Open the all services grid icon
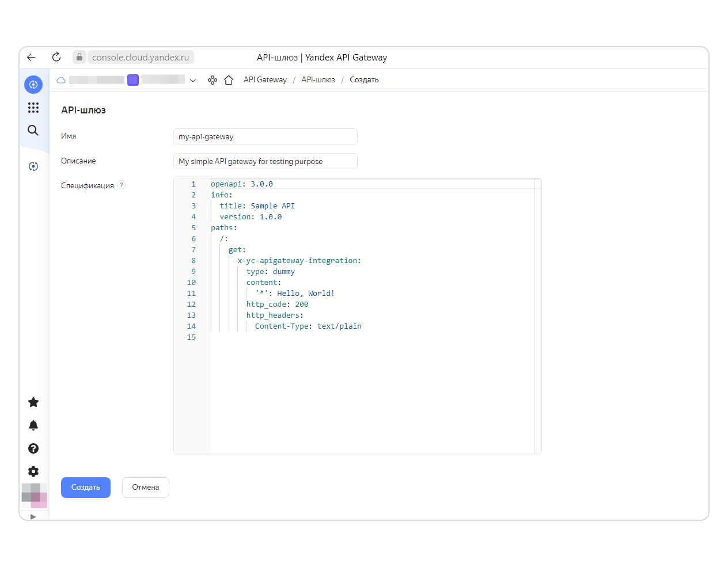728x567 pixels. pyautogui.click(x=33, y=108)
